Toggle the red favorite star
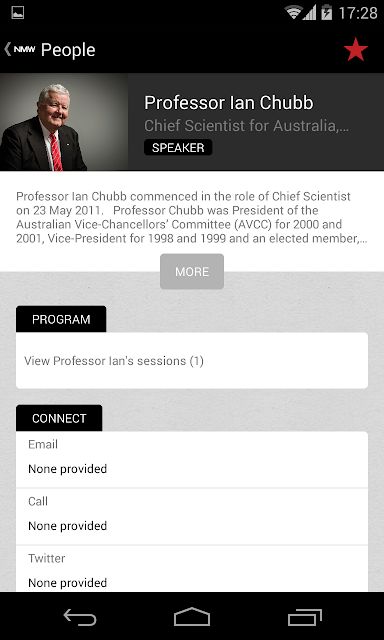Viewport: 384px width, 640px height. coord(355,49)
